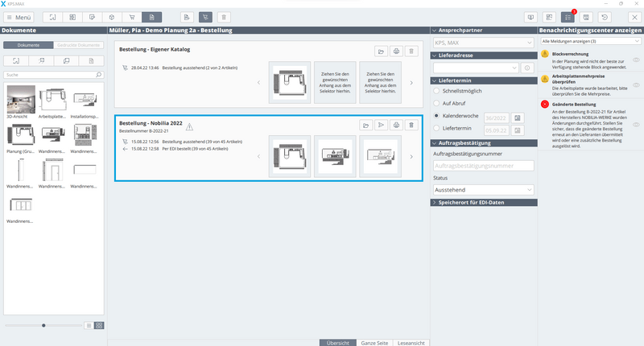Open the Menü button
This screenshot has height=346, width=644.
18,16
